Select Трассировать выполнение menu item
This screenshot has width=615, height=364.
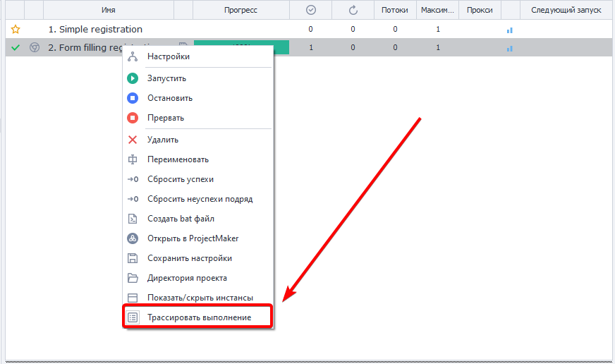pyautogui.click(x=199, y=318)
